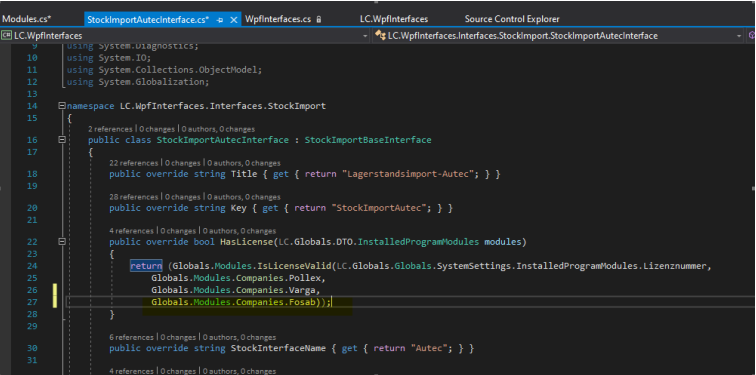Click '0 authors, 0 changes' above Key property

(244, 197)
